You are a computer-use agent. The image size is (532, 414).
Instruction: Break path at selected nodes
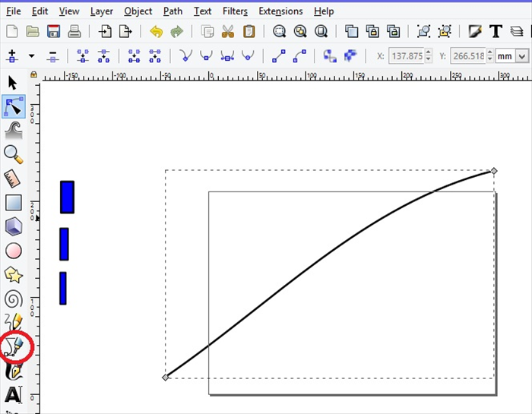click(x=103, y=56)
